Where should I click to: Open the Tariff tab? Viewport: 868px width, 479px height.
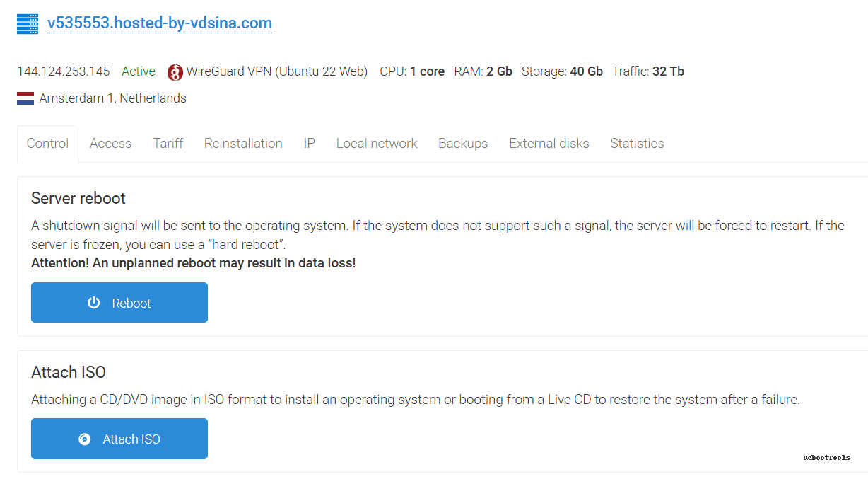pyautogui.click(x=168, y=144)
